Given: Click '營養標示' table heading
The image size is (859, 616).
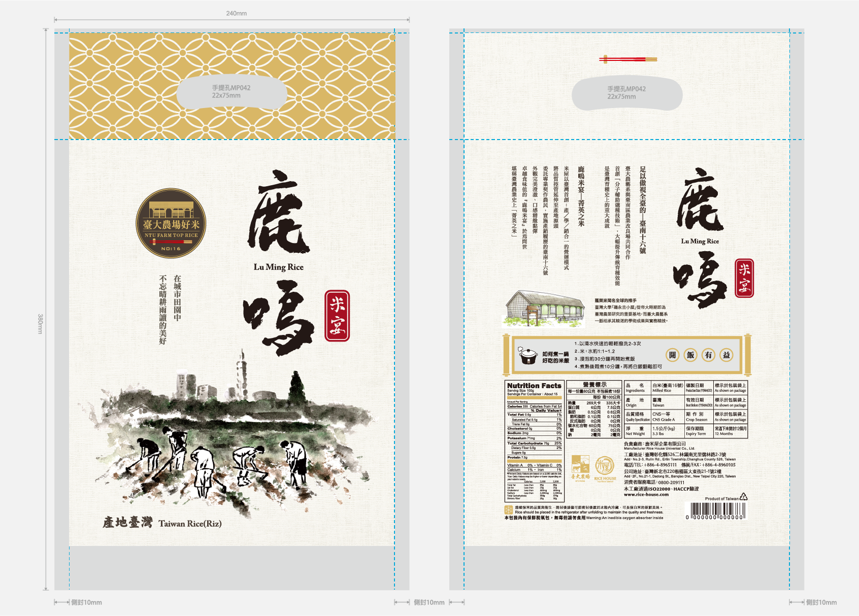Looking at the screenshot, I should coord(594,385).
